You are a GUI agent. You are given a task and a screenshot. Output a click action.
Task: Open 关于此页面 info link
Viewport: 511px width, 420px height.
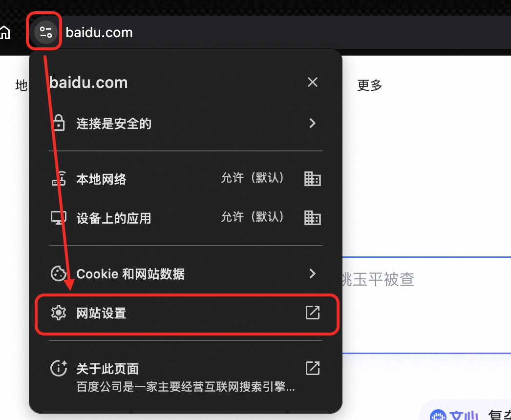[x=186, y=376]
